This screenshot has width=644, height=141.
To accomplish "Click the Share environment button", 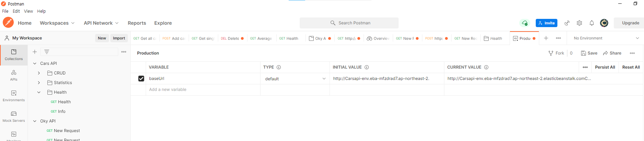I will 612,53.
